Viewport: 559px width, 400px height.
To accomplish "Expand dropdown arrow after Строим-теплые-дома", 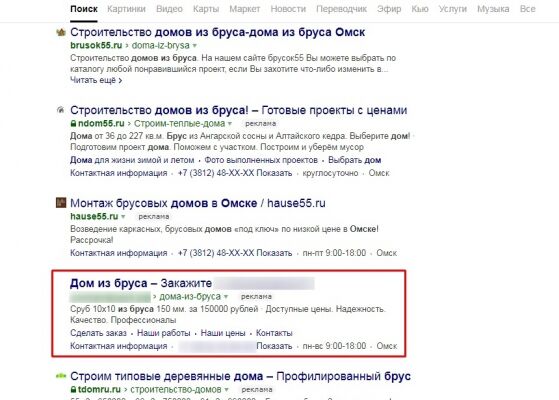I will pyautogui.click(x=230, y=124).
